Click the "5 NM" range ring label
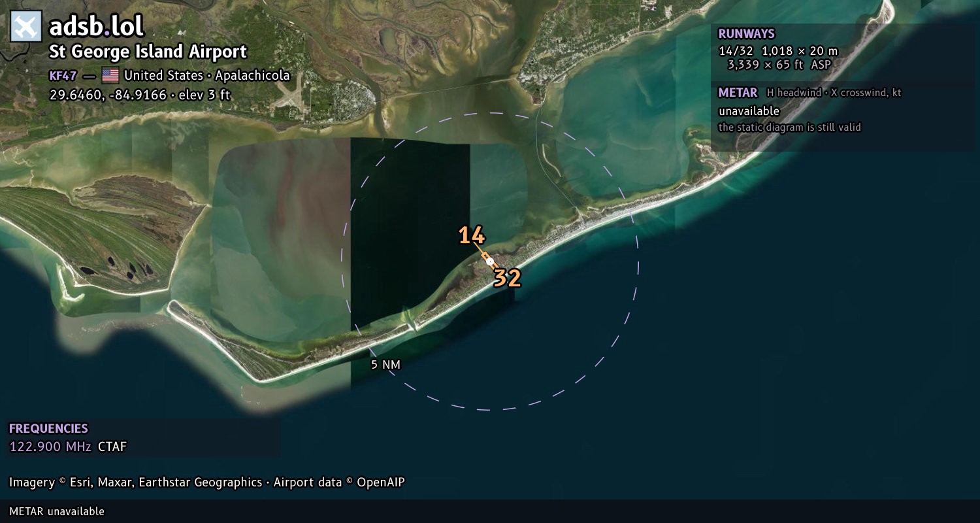 pos(385,365)
